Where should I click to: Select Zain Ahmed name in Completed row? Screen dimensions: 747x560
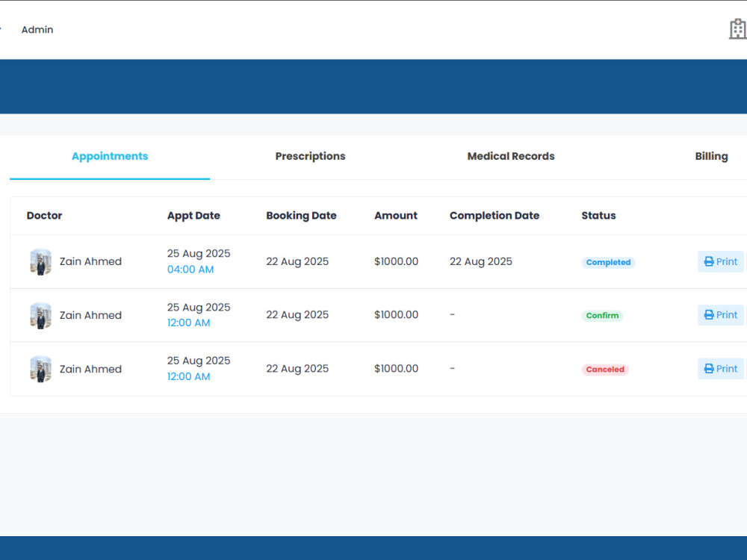pos(90,261)
